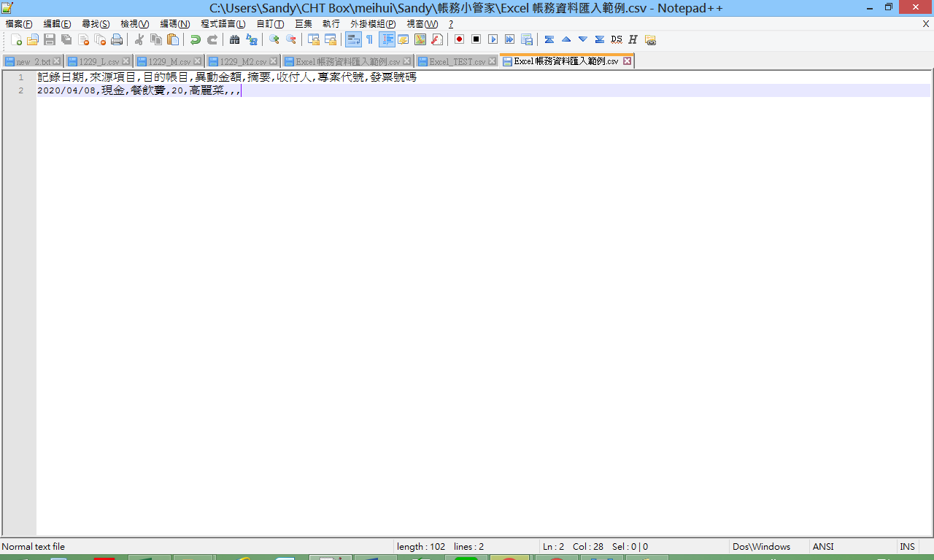Close the active Excel 帳務資料匯入範例.csv tab
934x560 pixels.
click(x=627, y=61)
